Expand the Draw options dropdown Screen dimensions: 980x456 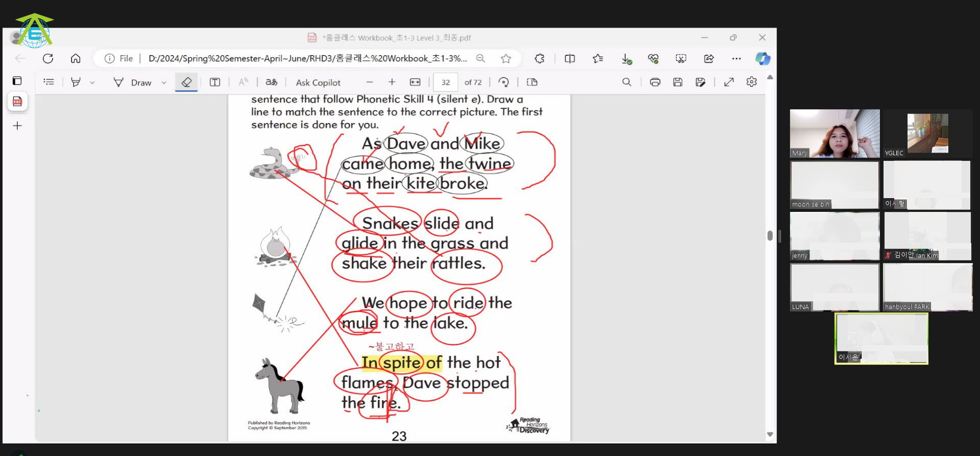click(x=164, y=82)
